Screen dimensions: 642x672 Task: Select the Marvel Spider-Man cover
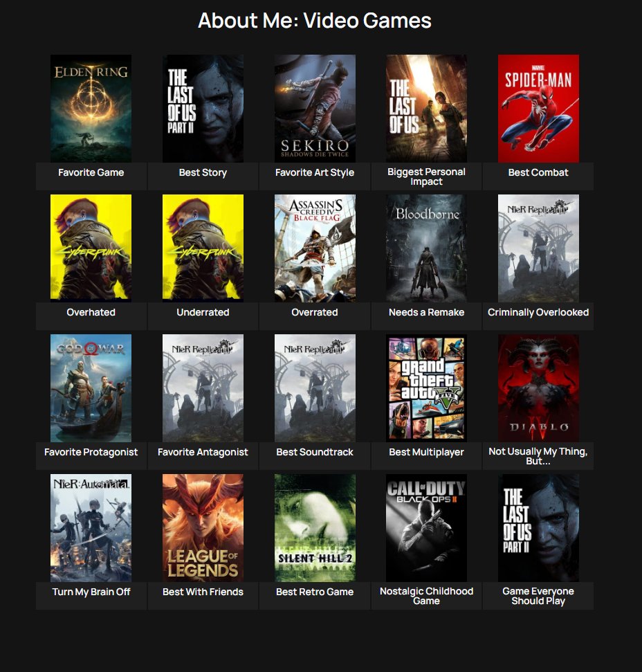click(x=538, y=109)
